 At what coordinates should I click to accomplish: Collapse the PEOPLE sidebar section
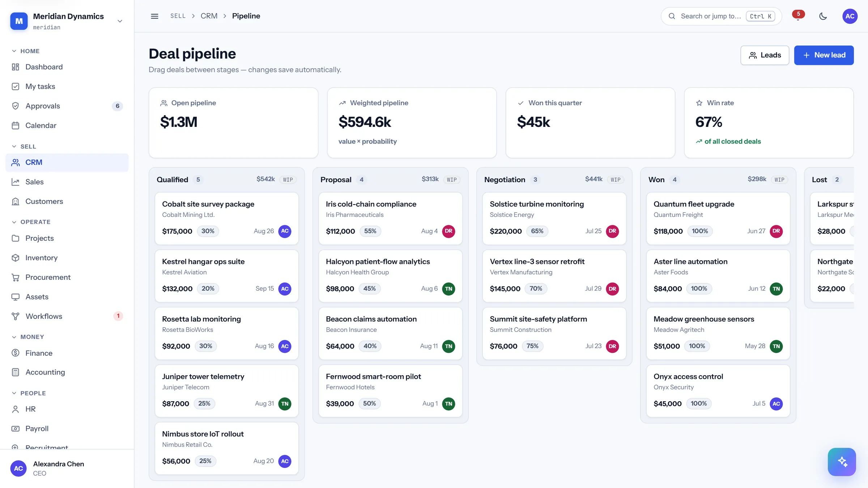(29, 393)
